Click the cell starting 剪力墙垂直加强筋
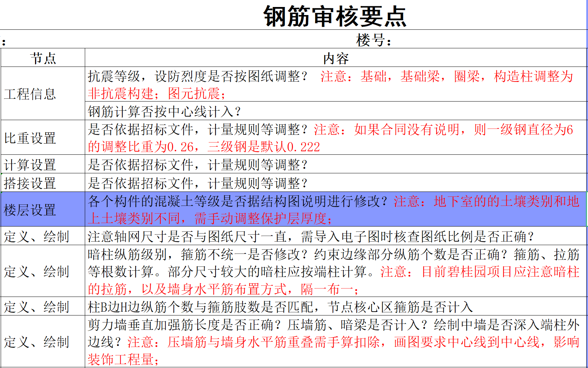Image resolution: width=588 pixels, height=368 pixels. tap(336, 342)
